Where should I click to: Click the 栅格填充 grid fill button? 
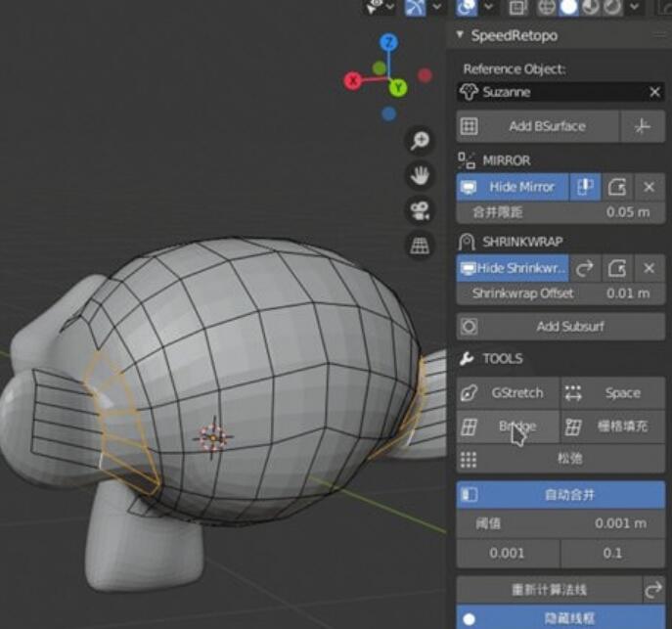coord(613,427)
